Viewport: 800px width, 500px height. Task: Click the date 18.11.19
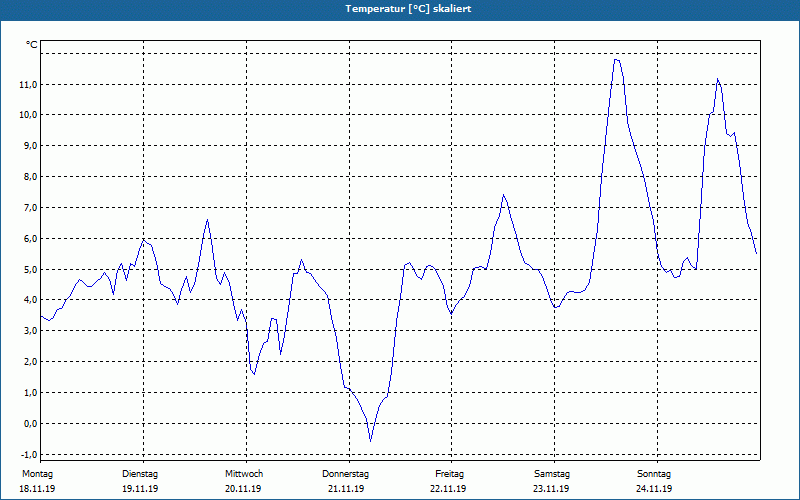[x=37, y=489]
